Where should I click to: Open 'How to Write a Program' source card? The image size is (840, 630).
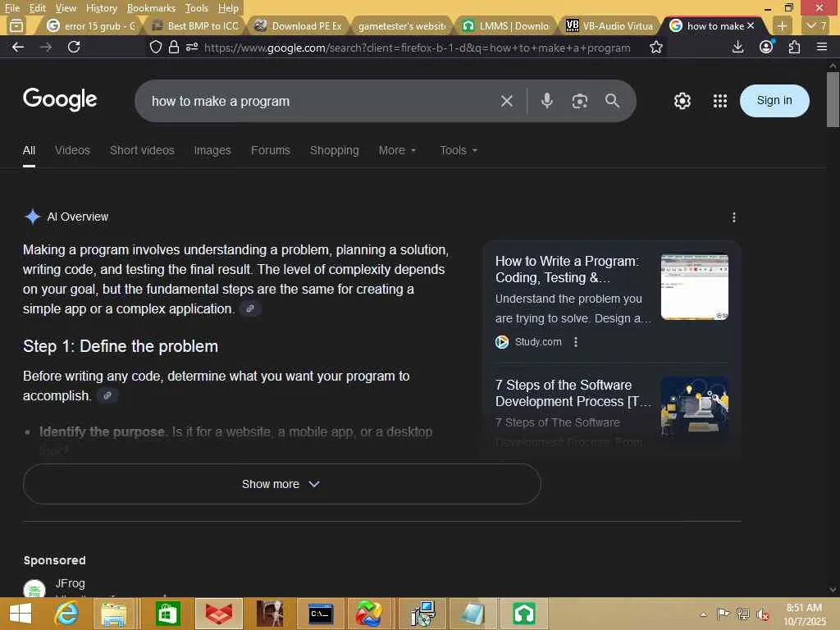611,302
